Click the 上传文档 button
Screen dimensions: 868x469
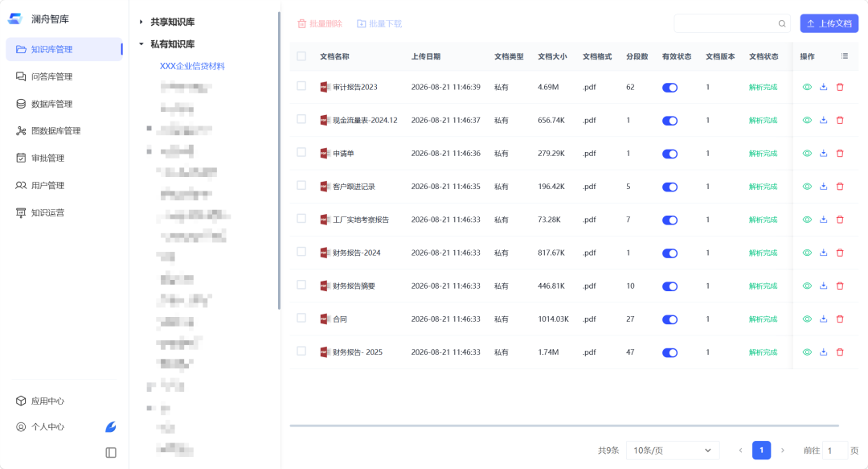click(x=829, y=23)
